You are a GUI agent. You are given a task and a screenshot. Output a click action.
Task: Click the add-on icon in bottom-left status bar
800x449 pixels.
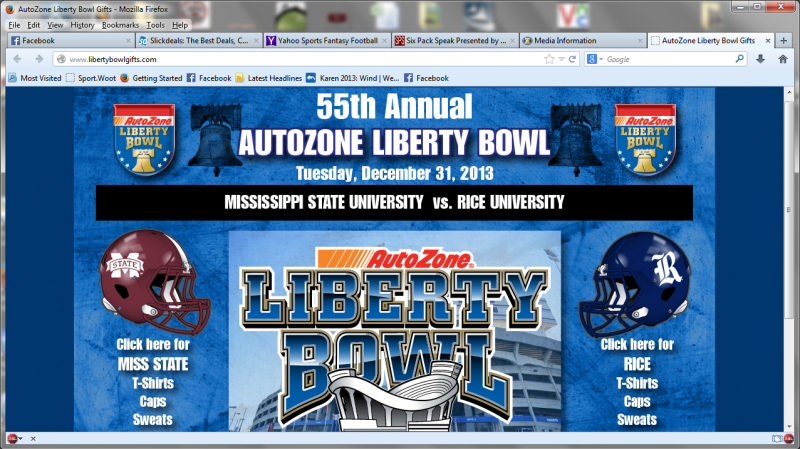tap(12, 438)
